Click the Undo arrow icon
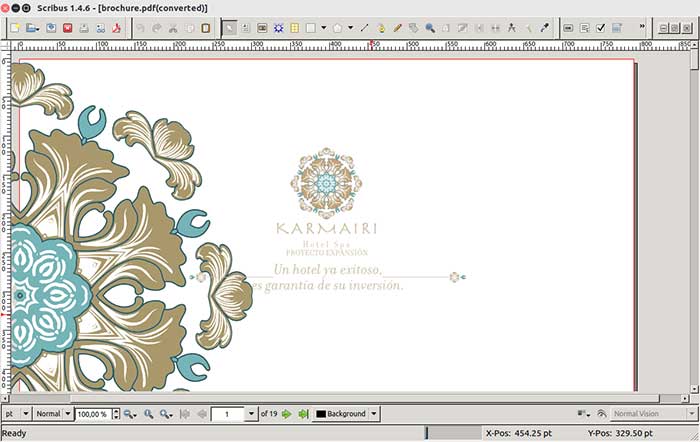The image size is (700, 442). pos(140,28)
